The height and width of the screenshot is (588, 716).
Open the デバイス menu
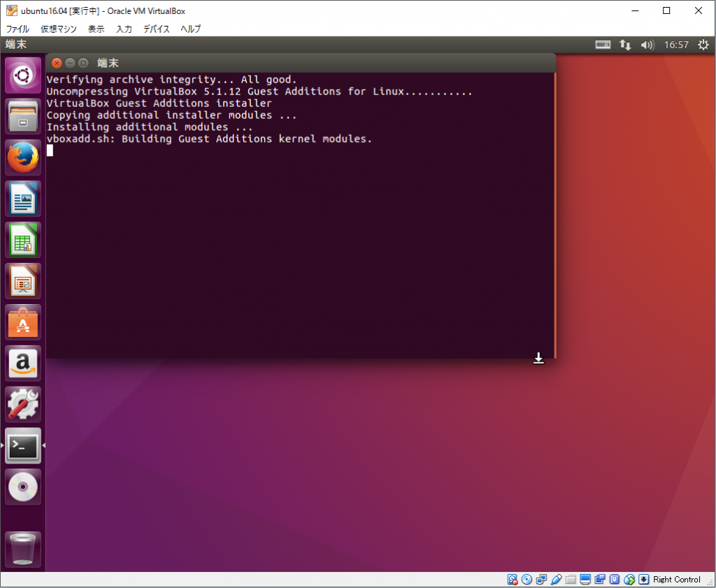157,29
